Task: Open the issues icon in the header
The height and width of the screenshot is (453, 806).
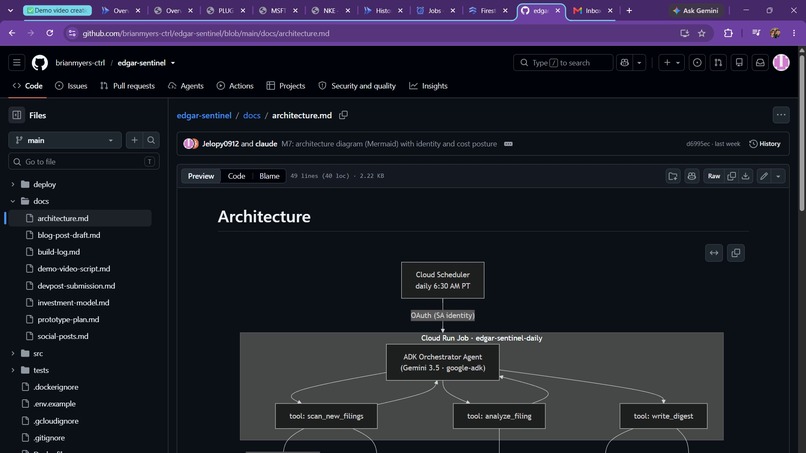Action: coord(697,63)
